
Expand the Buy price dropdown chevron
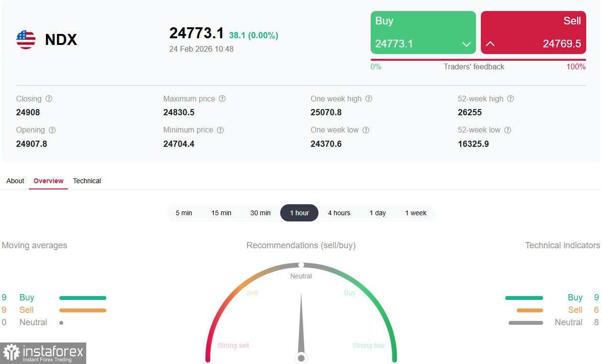[466, 44]
